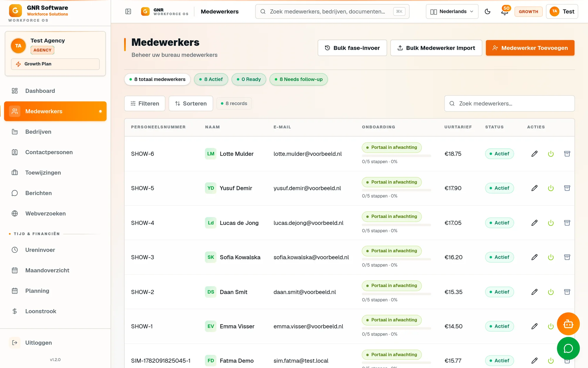This screenshot has width=588, height=368.
Task: Click Bulk Medewerker Import button
Action: (x=436, y=48)
